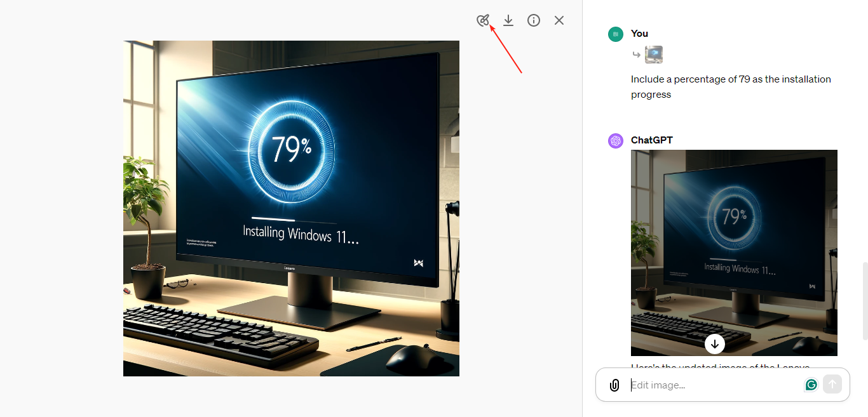Image resolution: width=868 pixels, height=417 pixels.
Task: Open the Grammarly icon in message box
Action: (x=811, y=385)
